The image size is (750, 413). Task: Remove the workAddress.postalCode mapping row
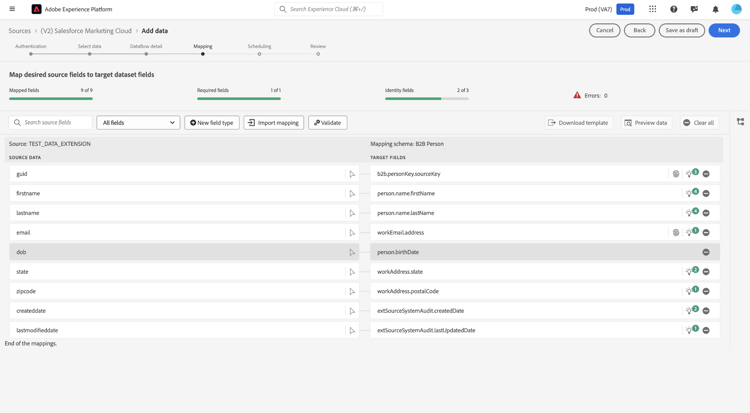coord(706,291)
